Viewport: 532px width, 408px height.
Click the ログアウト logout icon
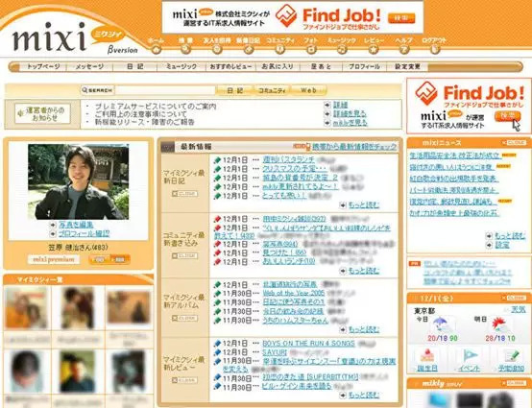point(435,50)
